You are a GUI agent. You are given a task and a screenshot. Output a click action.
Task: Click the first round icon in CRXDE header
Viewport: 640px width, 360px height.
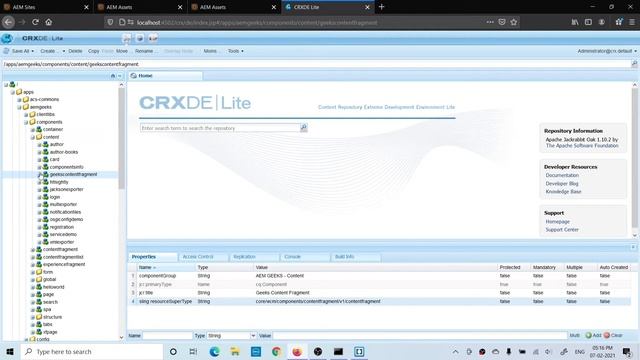click(x=127, y=38)
